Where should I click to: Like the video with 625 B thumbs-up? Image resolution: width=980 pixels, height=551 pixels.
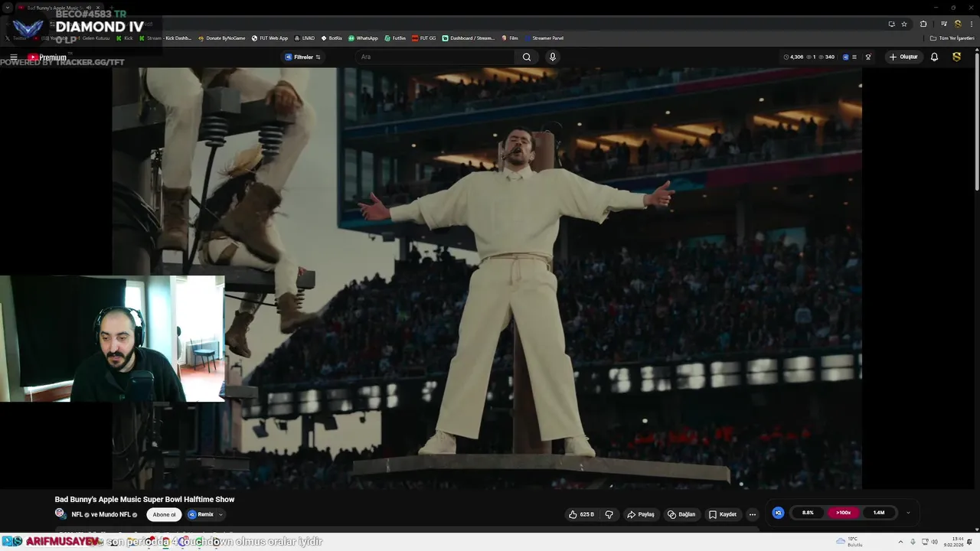coord(581,514)
